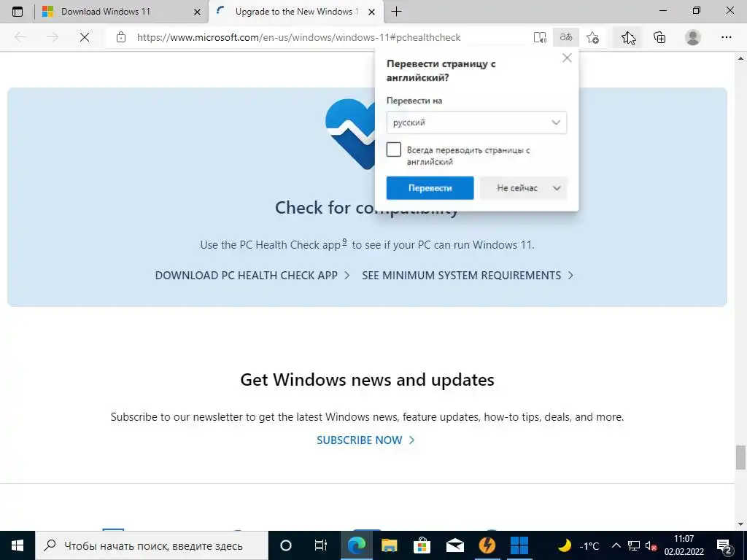This screenshot has height=560, width=747.
Task: Click the network tray icon
Action: click(x=634, y=545)
